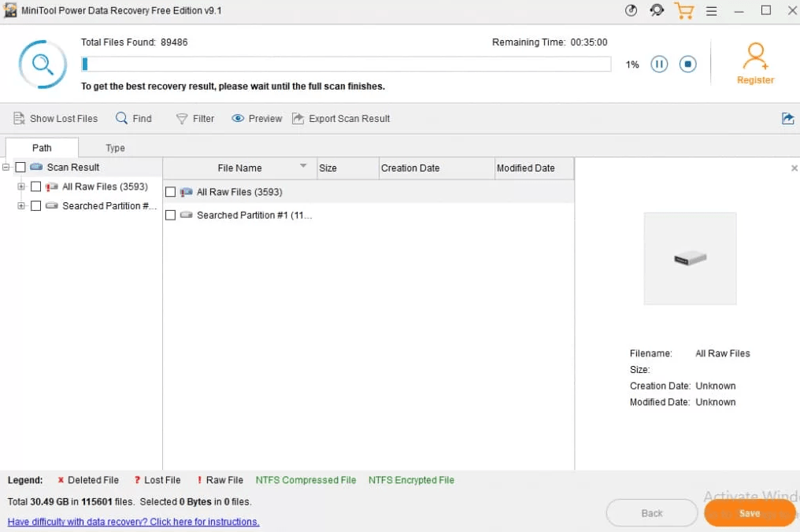Switch to the Type tab

[115, 148]
